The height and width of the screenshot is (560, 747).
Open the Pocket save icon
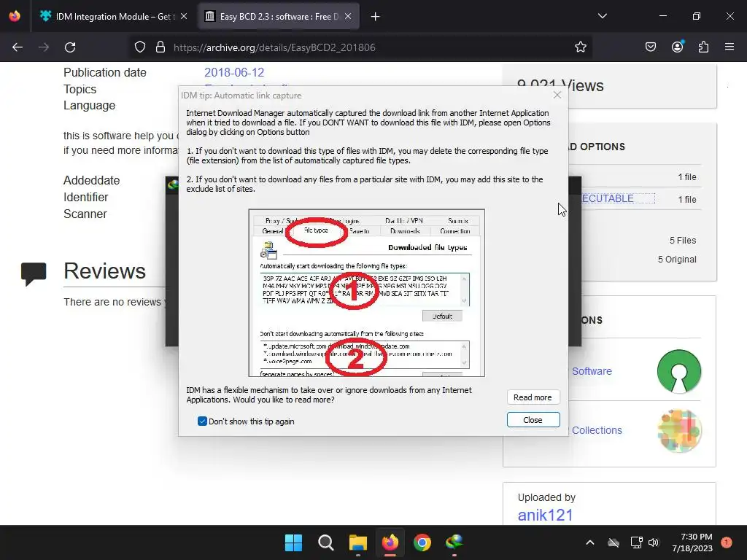(650, 47)
